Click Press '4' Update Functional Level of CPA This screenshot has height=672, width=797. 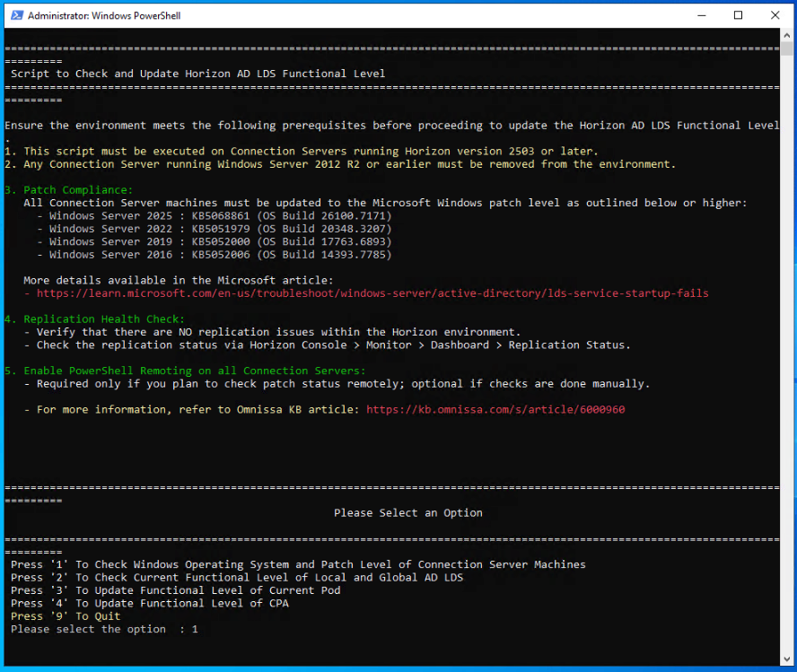149,604
